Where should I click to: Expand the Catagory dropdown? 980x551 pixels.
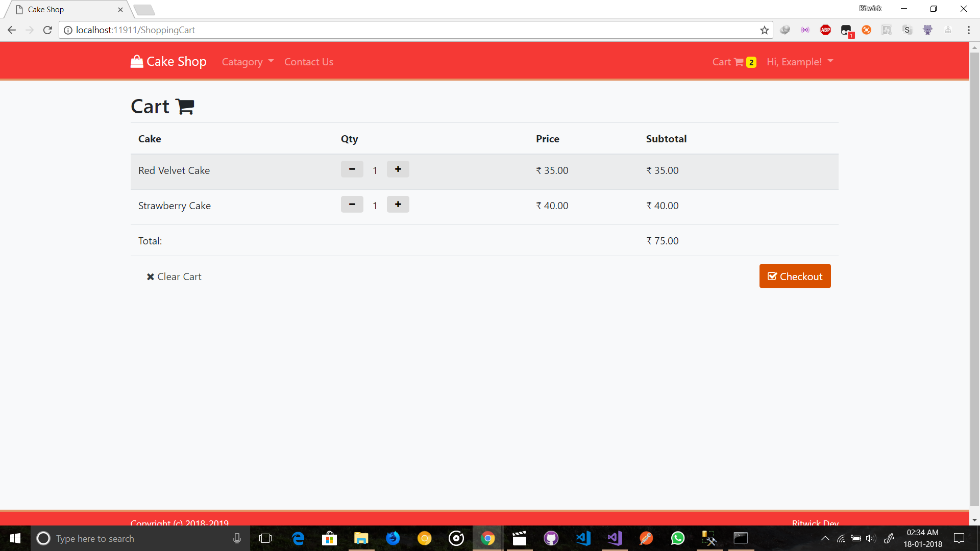tap(248, 62)
